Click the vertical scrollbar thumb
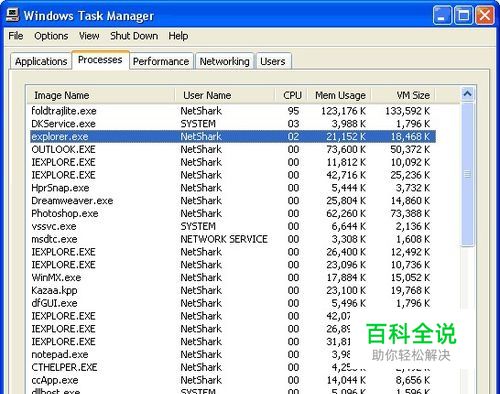 (467, 174)
